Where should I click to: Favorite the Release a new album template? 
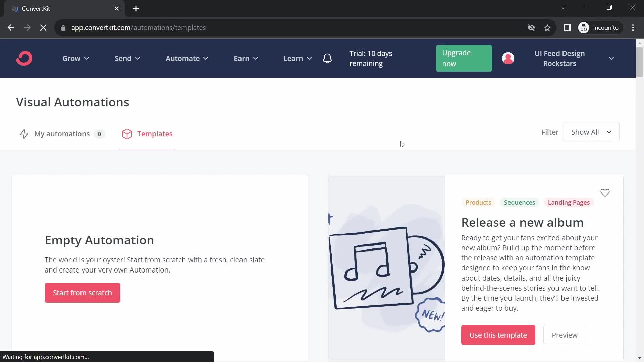(605, 193)
